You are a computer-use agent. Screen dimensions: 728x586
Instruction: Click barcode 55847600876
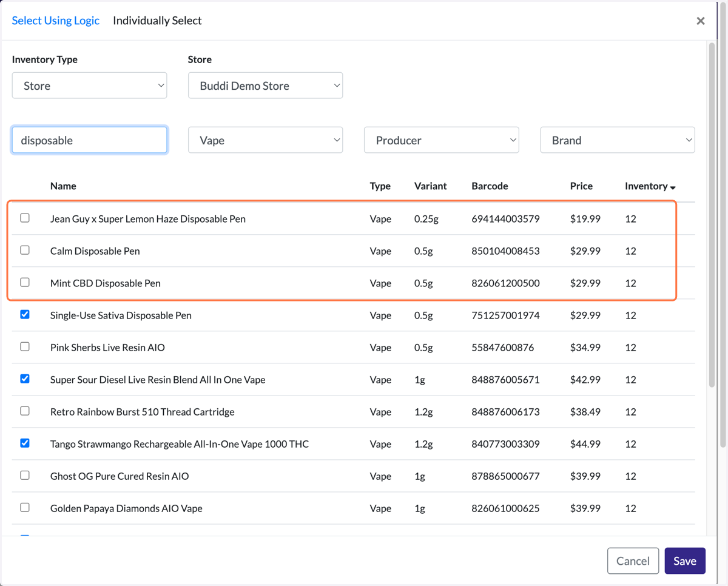(x=502, y=348)
